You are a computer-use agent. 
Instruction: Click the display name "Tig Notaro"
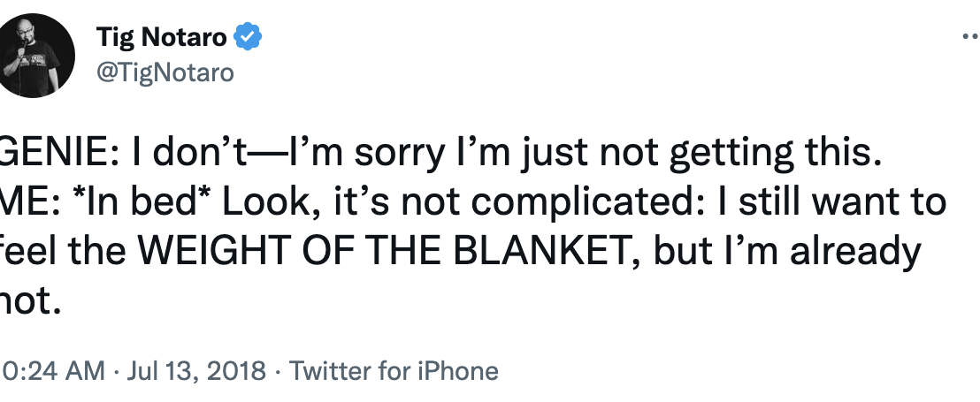pos(162,38)
